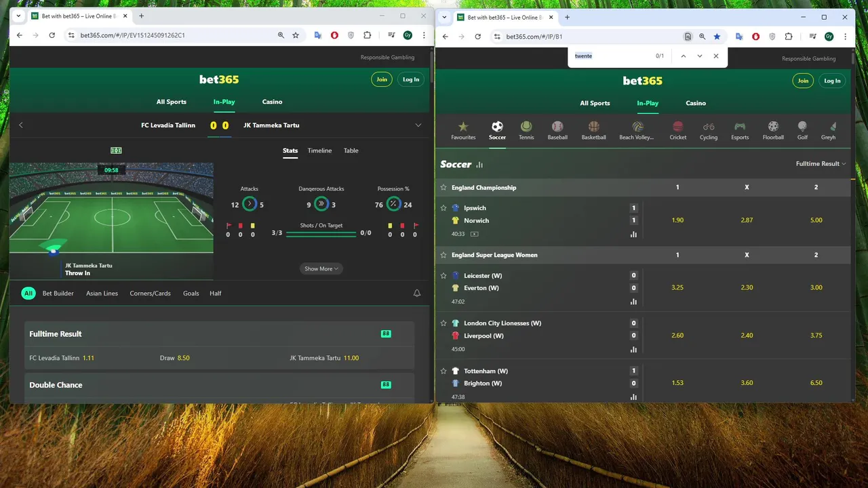The image size is (868, 488).
Task: Open Casino tab in left window
Action: point(272,102)
